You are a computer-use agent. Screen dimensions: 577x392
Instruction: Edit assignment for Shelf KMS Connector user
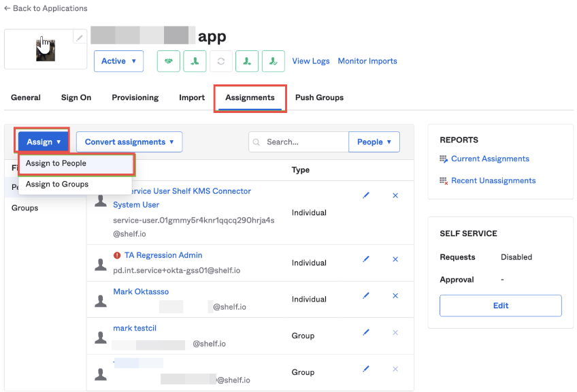366,195
